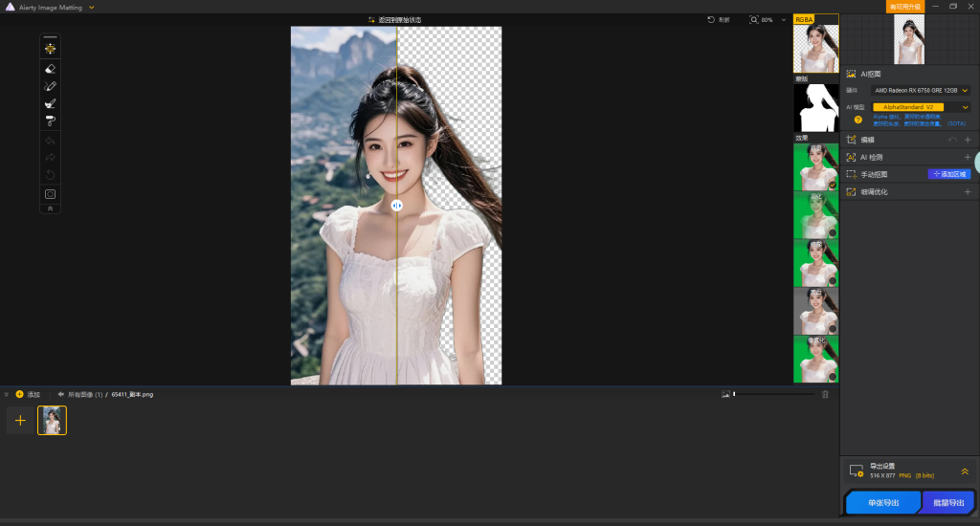The height and width of the screenshot is (526, 980).
Task: Select the black-and-white mask (蒙版) thumbnail
Action: [x=815, y=107]
